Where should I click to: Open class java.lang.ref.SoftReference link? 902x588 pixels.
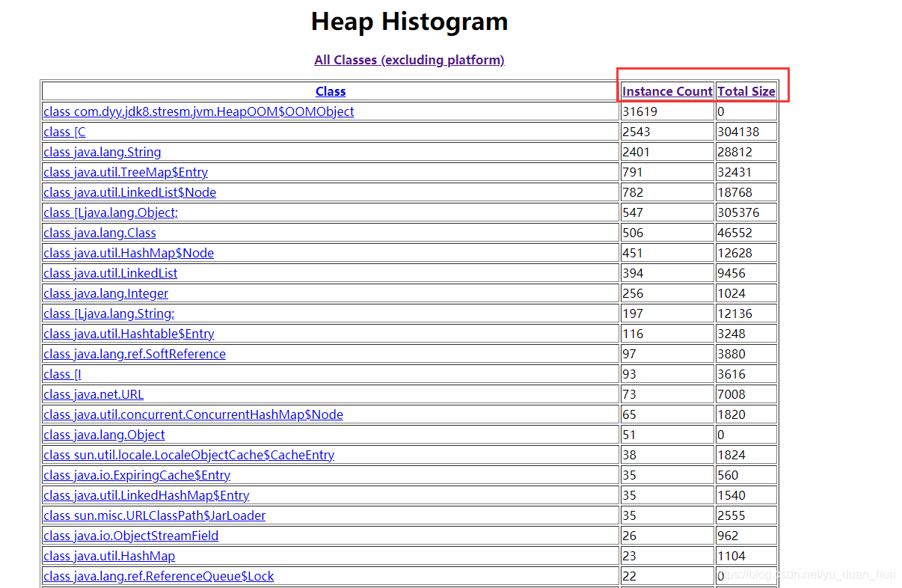click(x=135, y=354)
